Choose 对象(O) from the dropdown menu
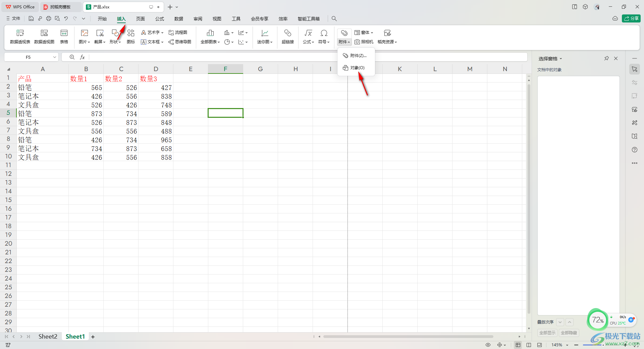This screenshot has width=644, height=349. pos(356,68)
